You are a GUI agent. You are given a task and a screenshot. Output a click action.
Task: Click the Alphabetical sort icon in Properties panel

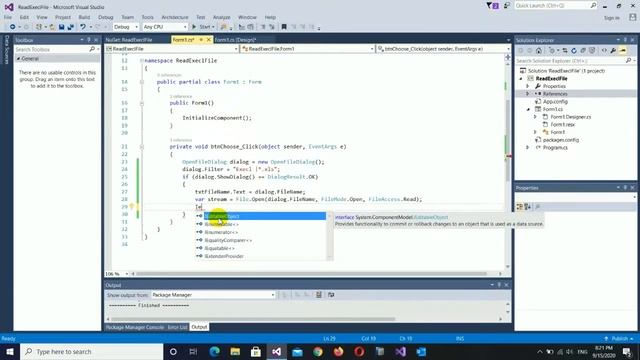coord(527,207)
